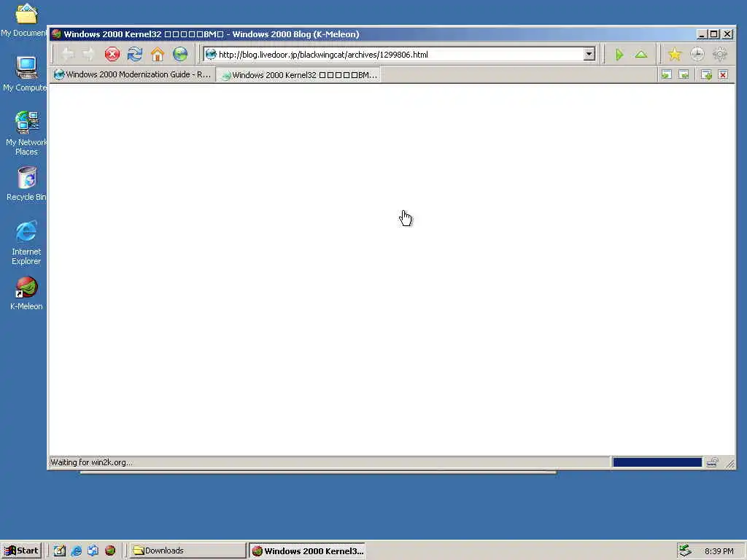Click the previous tab icon in the tab bar

click(x=667, y=75)
